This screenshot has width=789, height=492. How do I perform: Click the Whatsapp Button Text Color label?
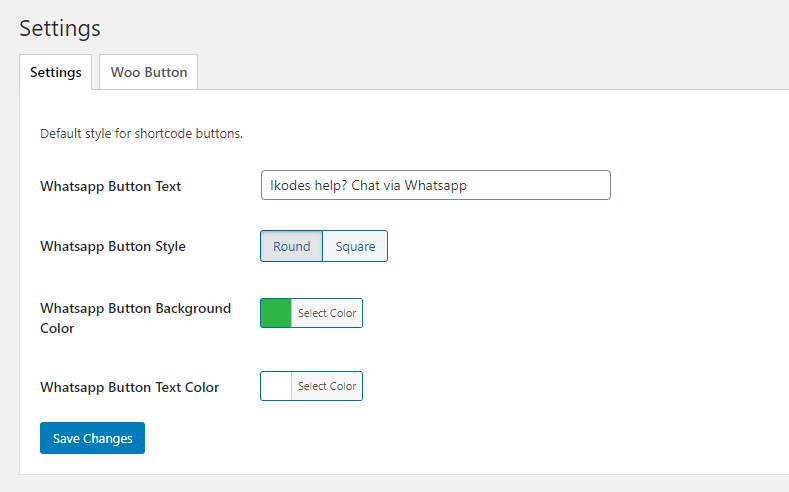click(129, 387)
